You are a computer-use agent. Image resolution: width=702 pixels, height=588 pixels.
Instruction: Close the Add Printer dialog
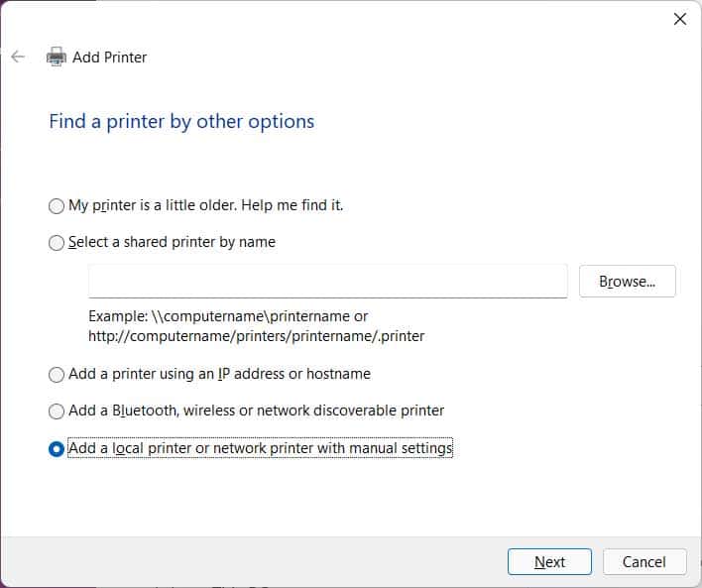pyautogui.click(x=680, y=19)
